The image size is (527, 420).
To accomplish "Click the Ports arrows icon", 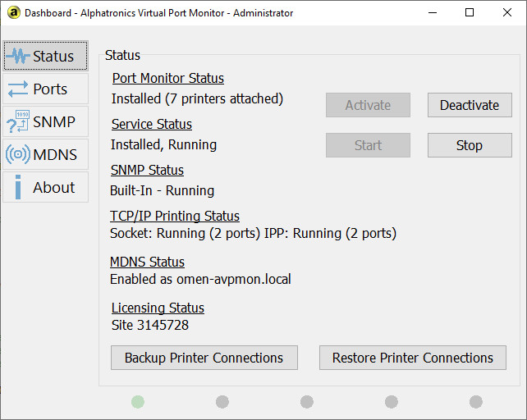I will [x=18, y=89].
